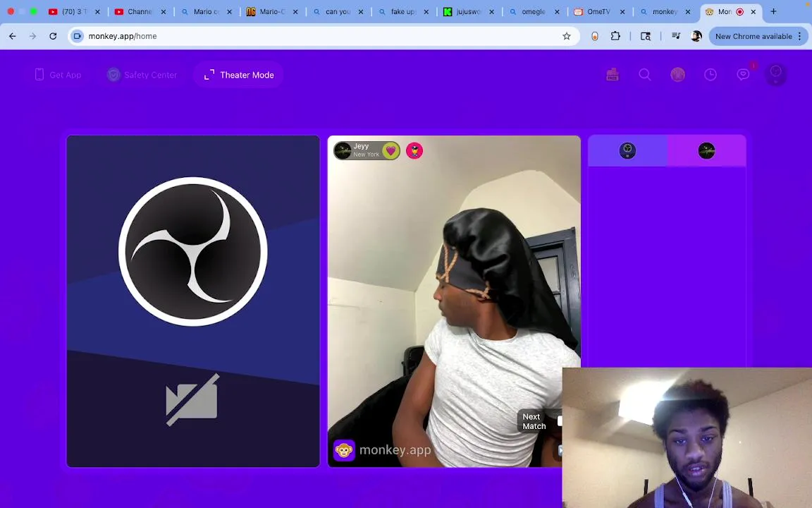
Task: Open the free shop icon in Monkey header
Action: tap(613, 75)
